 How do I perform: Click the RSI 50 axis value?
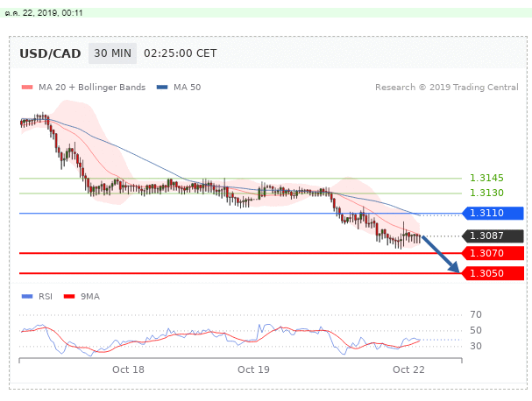point(476,330)
